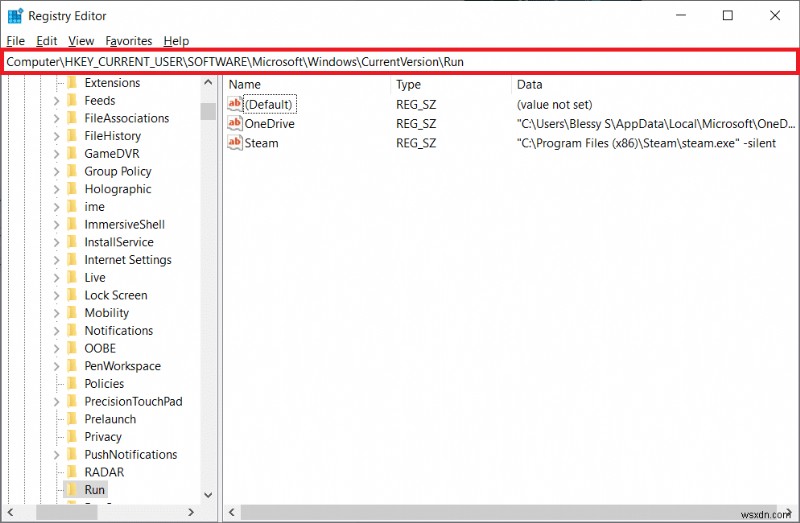Click the registry path address bar
The image size is (800, 523).
pyautogui.click(x=399, y=62)
